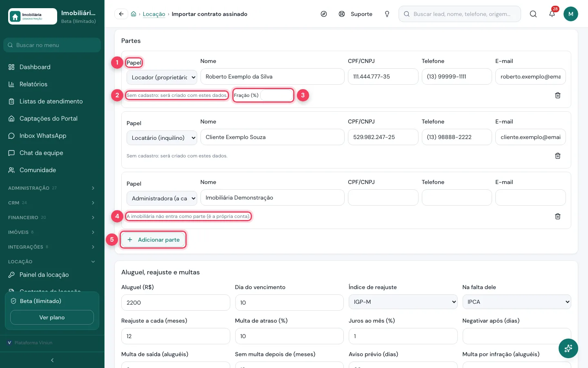Open the compass explore icon
The image size is (588, 368).
click(x=324, y=14)
